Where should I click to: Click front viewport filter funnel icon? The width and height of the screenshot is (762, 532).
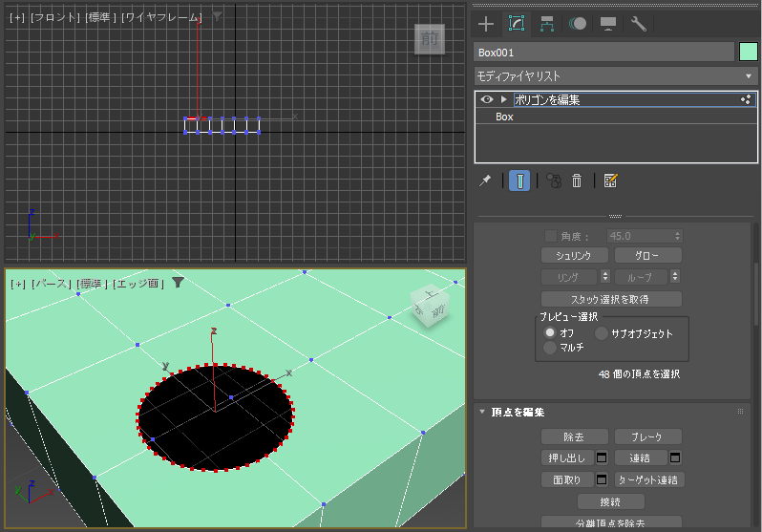(217, 16)
